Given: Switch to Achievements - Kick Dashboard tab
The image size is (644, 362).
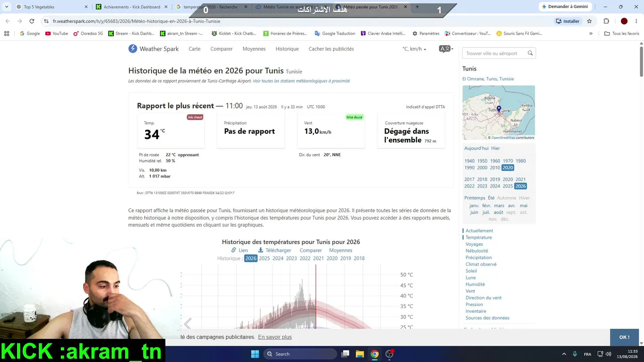Looking at the screenshot, I should [132, 7].
